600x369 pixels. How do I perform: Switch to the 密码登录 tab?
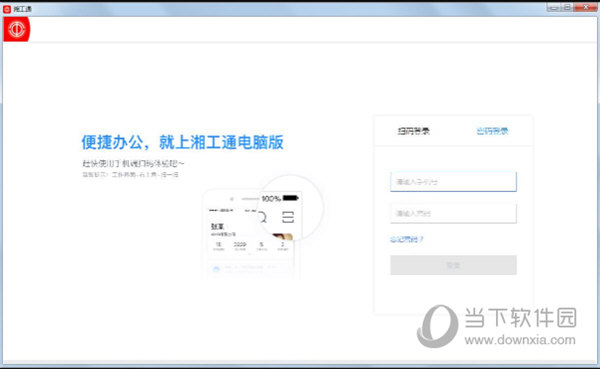coord(492,131)
